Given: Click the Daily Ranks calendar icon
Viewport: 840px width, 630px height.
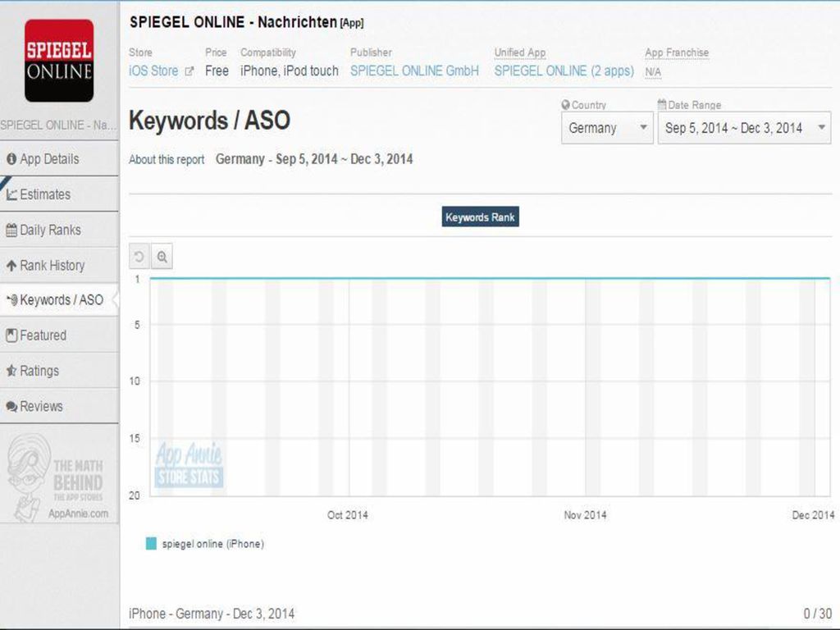Looking at the screenshot, I should pyautogui.click(x=11, y=231).
